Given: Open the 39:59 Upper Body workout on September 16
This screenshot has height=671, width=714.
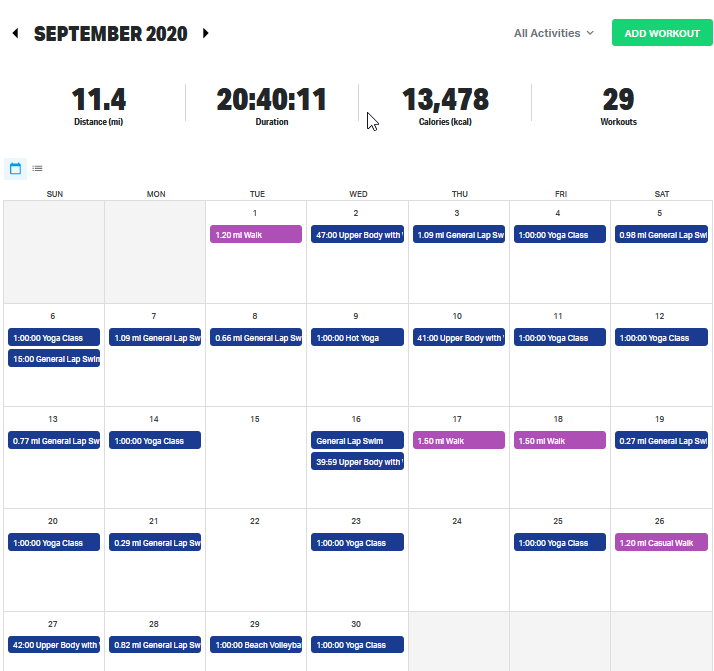Looking at the screenshot, I should [x=357, y=461].
